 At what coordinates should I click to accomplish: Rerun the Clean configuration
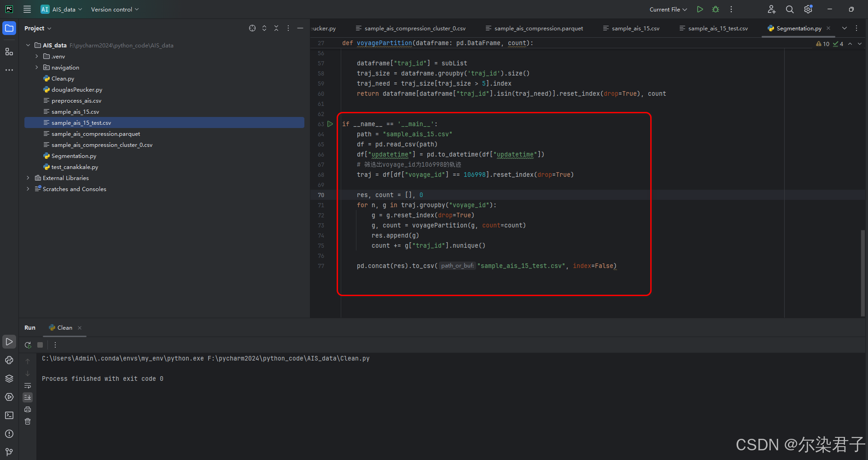click(28, 345)
